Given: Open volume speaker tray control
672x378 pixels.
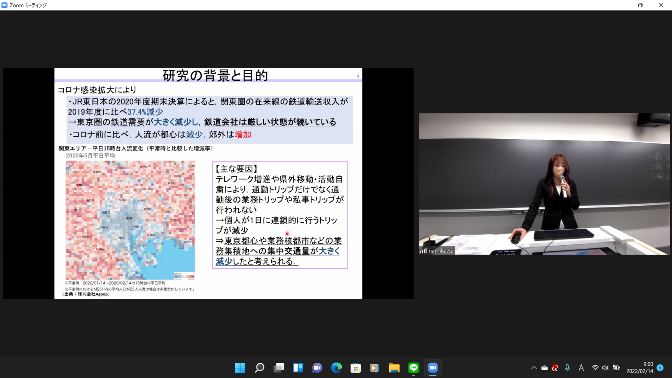Looking at the screenshot, I should [605, 368].
